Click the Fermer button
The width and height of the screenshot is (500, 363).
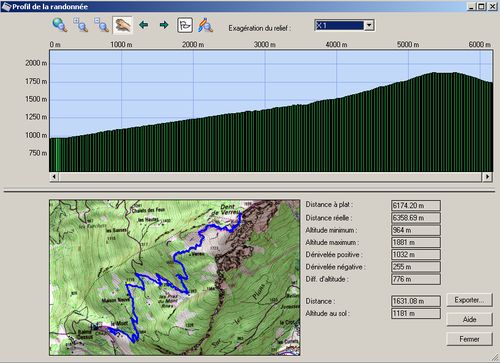(x=469, y=339)
